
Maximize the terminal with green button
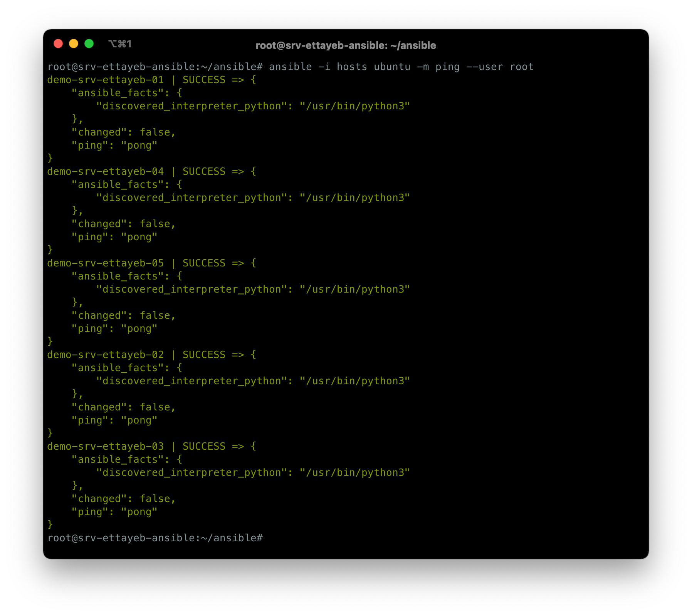tap(89, 44)
